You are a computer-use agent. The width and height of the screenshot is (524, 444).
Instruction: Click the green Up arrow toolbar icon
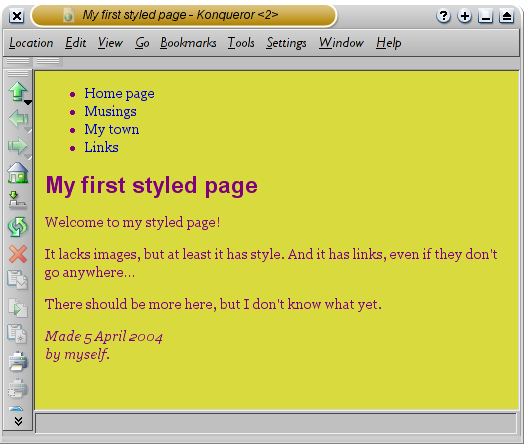coord(17,91)
